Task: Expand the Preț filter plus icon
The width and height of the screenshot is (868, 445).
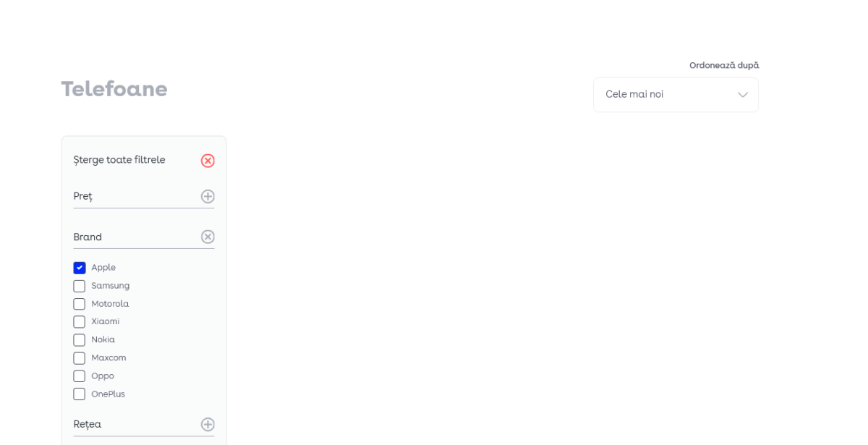Action: point(208,197)
